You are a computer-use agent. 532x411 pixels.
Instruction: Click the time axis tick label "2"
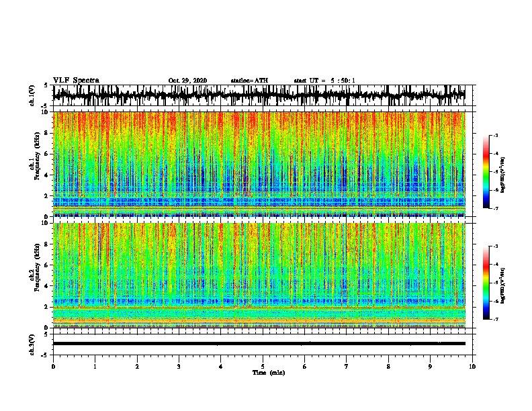[137, 367]
